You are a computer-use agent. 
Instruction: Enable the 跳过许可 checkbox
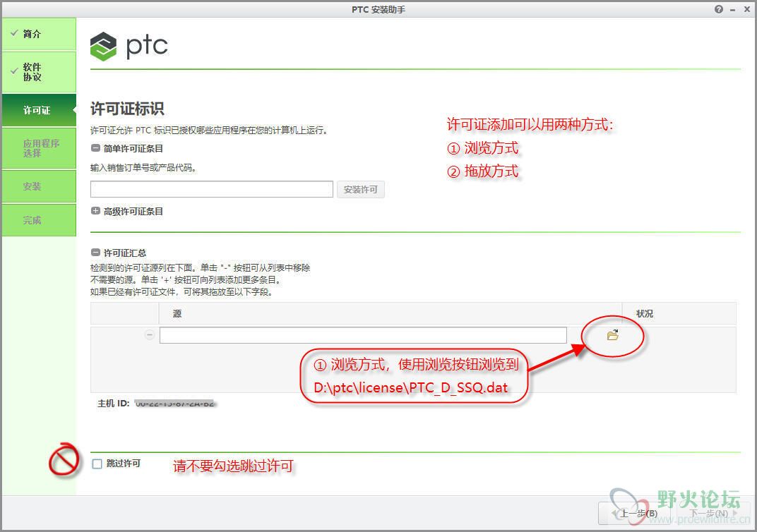pos(97,464)
